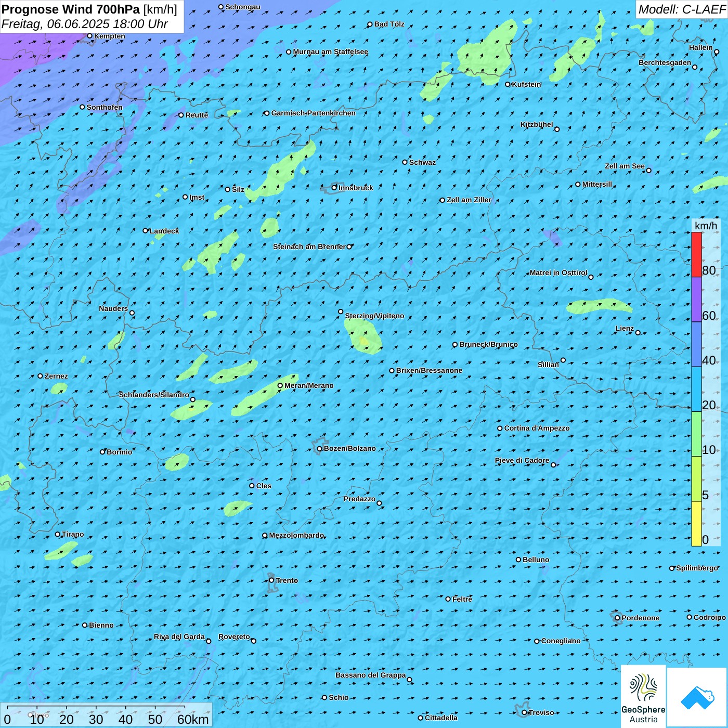Click the date 'Freitag, 06.06.2025 18:00 Uhr'
This screenshot has width=728, height=728.
pos(84,24)
